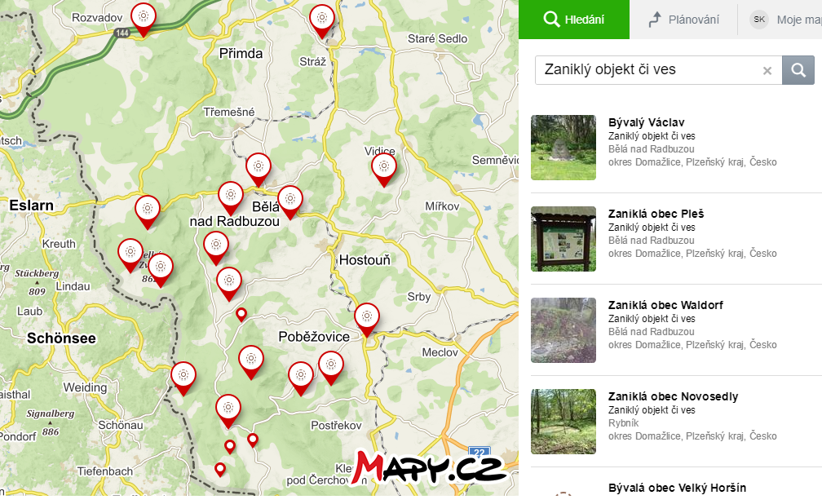
Task: Click the Mířkov label on map
Action: tap(442, 206)
